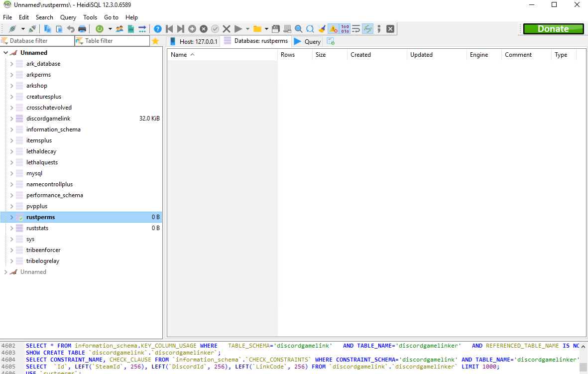Image resolution: width=588 pixels, height=374 pixels.
Task: Open run query dropdown arrow
Action: [247, 29]
